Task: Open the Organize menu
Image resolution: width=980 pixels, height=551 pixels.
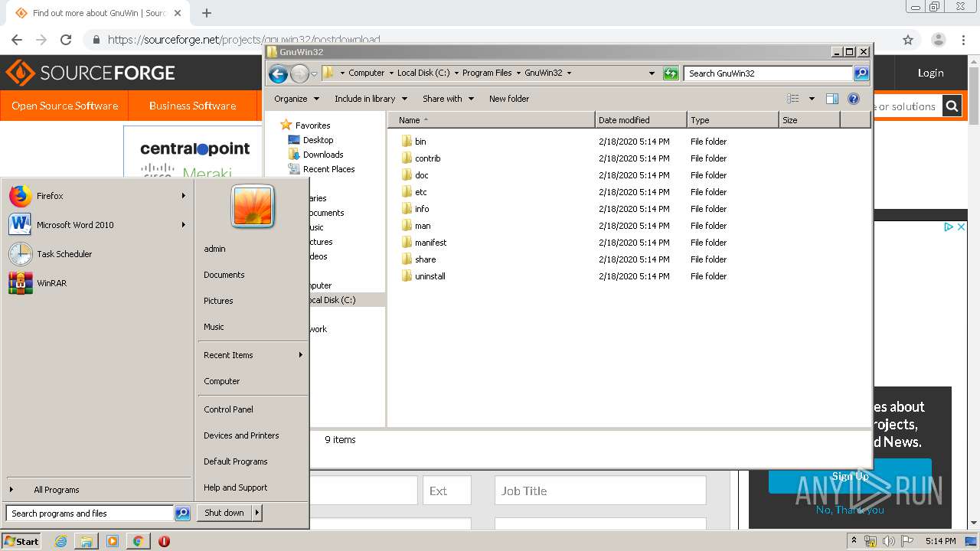Action: click(296, 99)
